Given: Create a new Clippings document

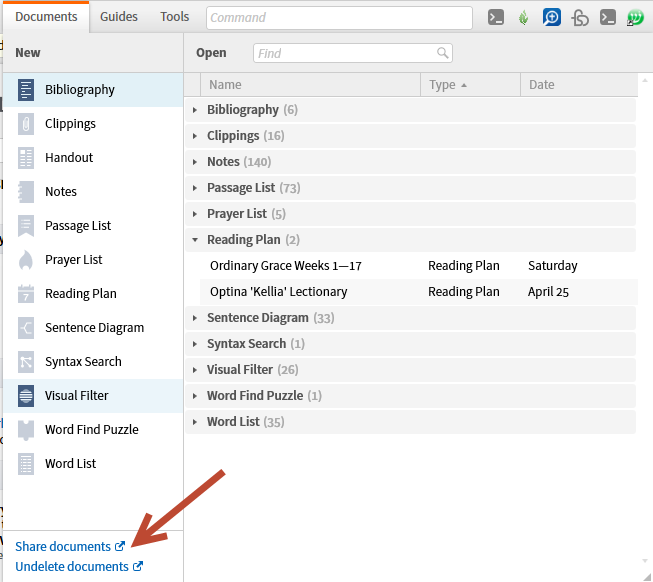Looking at the screenshot, I should point(93,124).
